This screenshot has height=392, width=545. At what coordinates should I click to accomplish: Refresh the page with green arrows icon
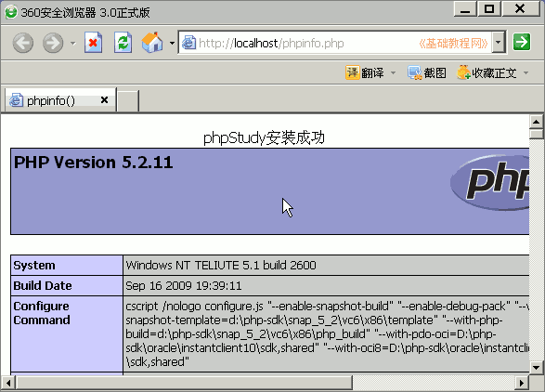(123, 43)
